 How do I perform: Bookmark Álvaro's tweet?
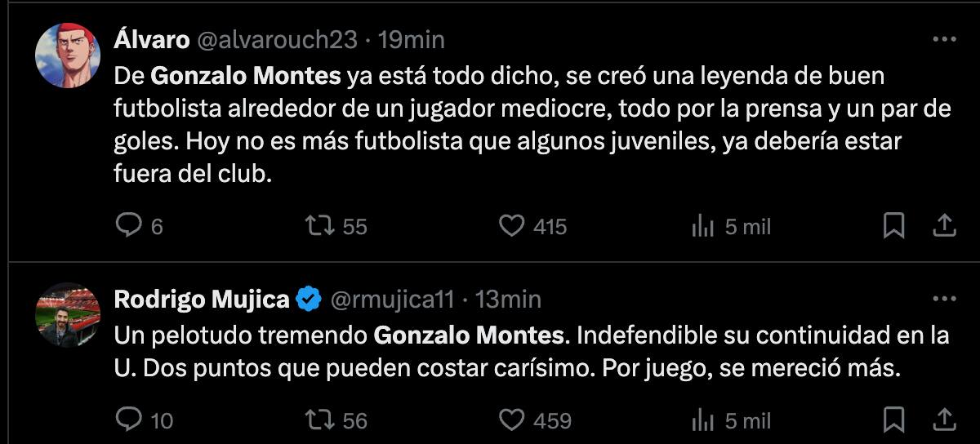[x=894, y=226]
